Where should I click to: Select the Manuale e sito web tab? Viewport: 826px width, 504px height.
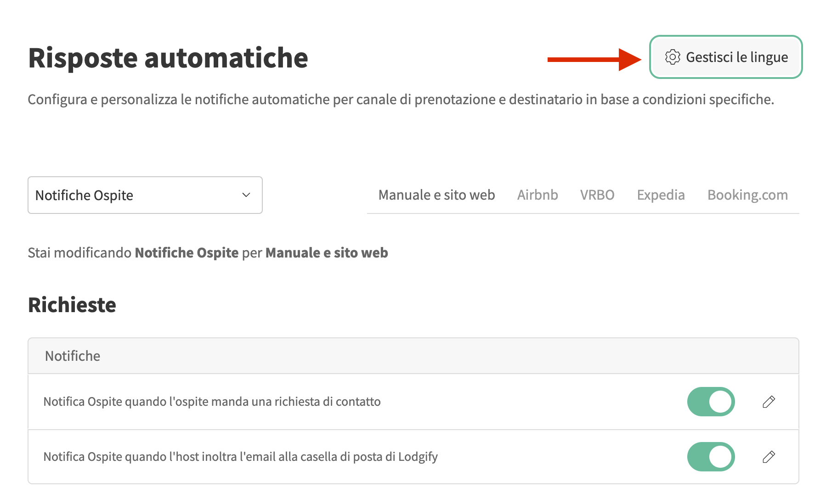436,195
